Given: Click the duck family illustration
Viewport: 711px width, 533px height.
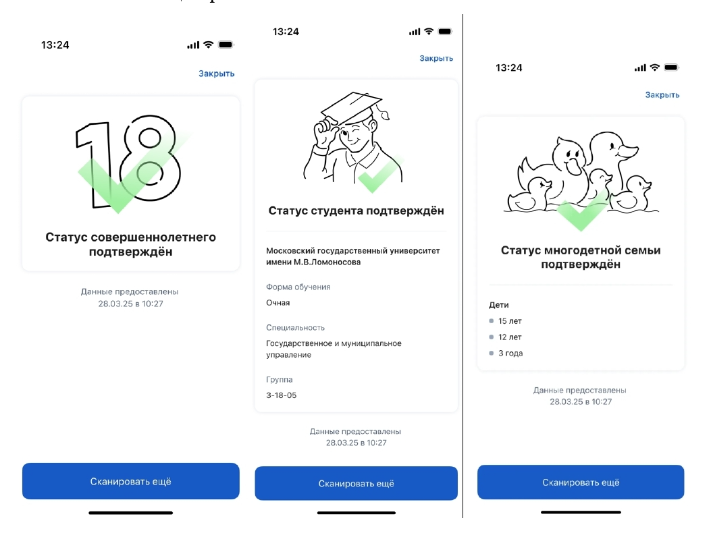Looking at the screenshot, I should (581, 181).
